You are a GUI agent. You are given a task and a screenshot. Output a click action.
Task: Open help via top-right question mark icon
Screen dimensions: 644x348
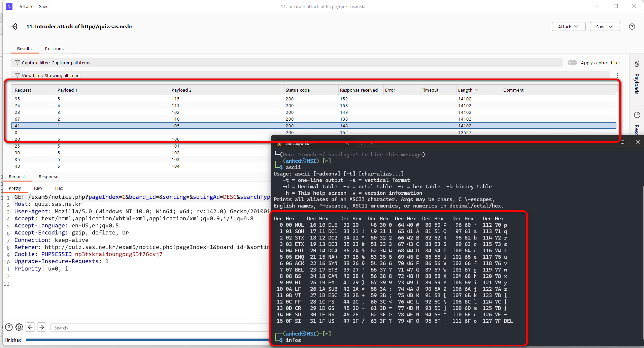632,27
